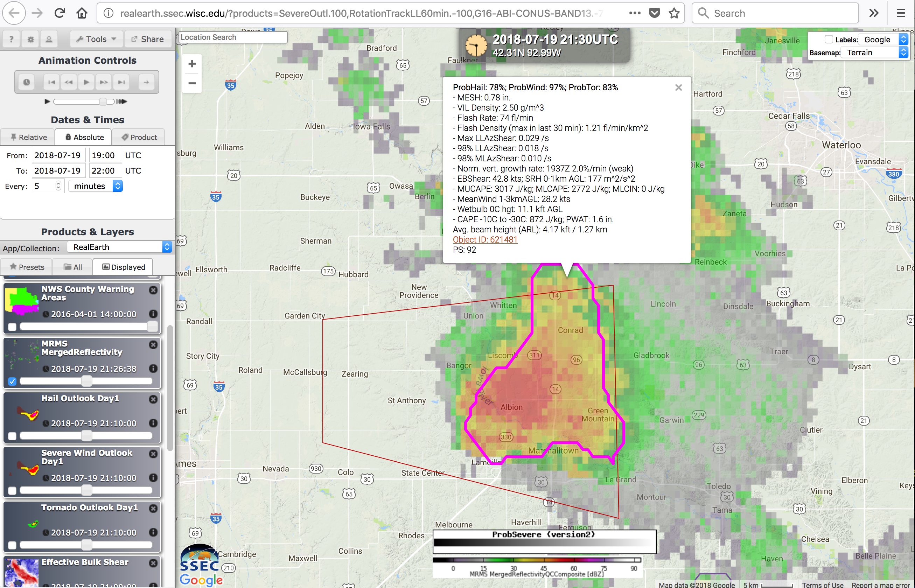Open the Tools dropdown menu
This screenshot has width=915, height=588.
tap(96, 39)
